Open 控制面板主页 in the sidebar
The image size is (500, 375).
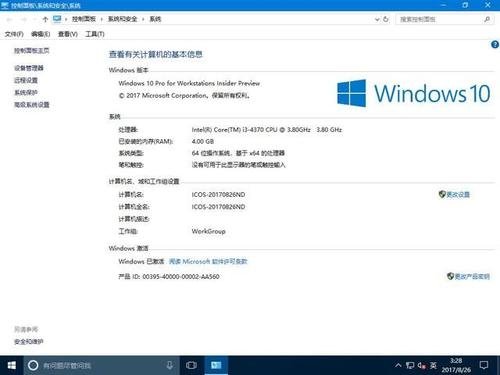tap(32, 51)
